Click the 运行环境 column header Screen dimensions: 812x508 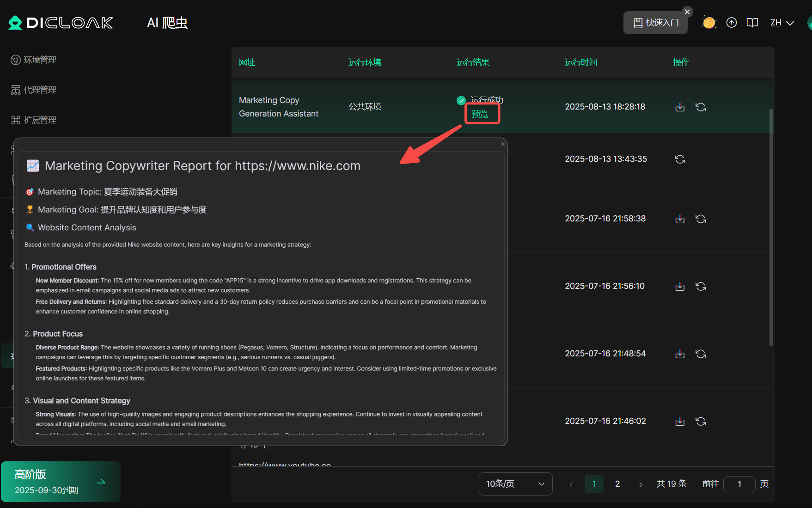point(365,62)
